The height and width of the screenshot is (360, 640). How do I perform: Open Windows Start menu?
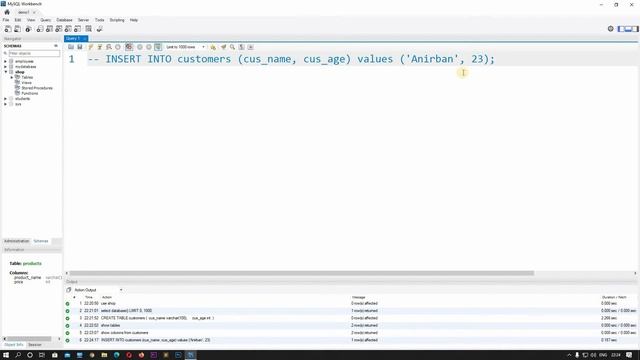pyautogui.click(x=6, y=355)
